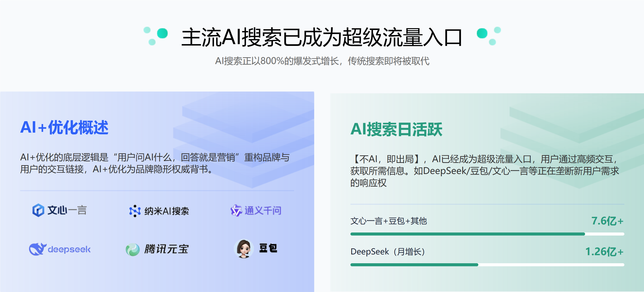Click the subtitle AI搜索正以800%的爆发式增长
The height and width of the screenshot is (292, 644).
point(322,61)
